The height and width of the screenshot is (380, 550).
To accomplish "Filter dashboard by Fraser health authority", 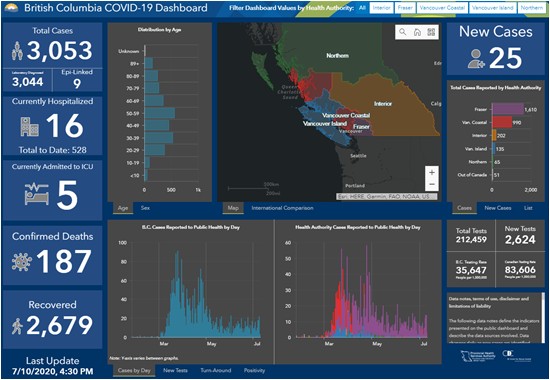I will (x=405, y=8).
